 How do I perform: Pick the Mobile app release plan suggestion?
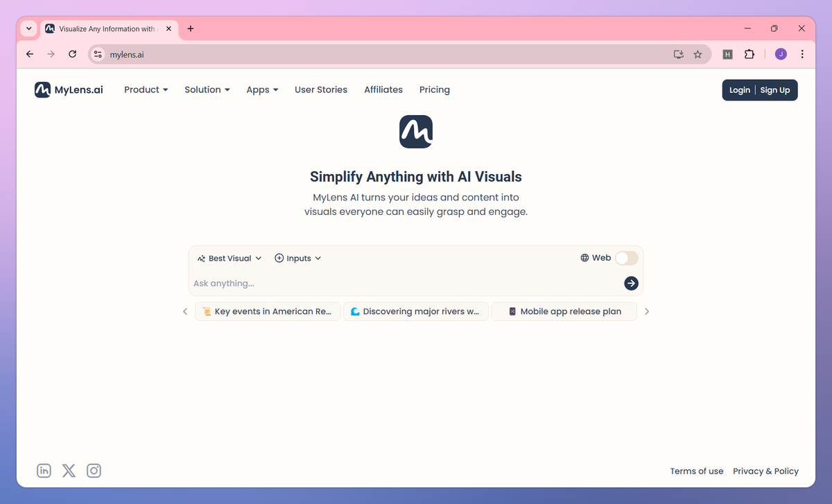(564, 311)
